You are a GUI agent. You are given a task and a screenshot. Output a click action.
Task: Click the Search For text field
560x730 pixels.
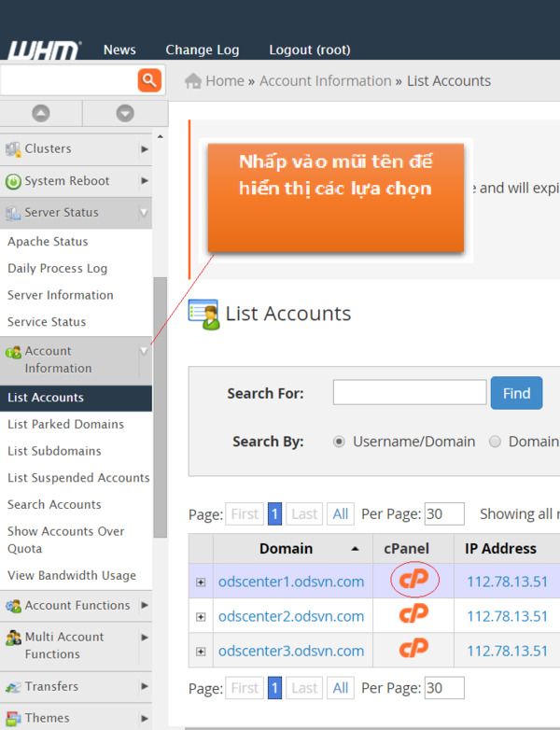tap(409, 393)
